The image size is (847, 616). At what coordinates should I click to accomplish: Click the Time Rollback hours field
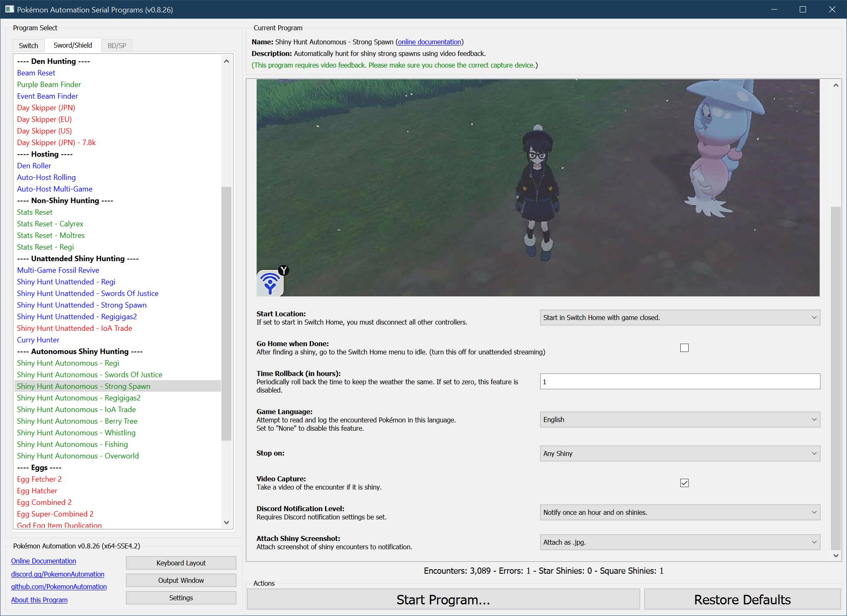(x=680, y=381)
